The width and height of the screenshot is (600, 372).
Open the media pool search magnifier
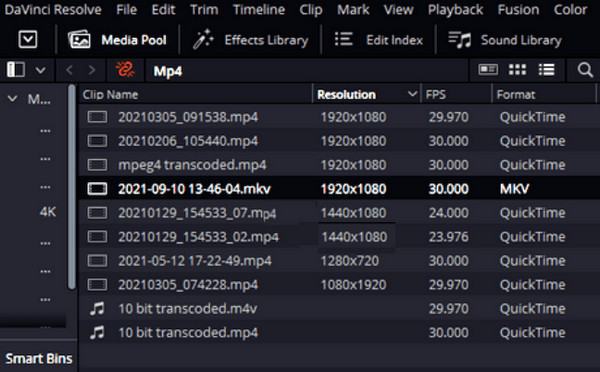(x=585, y=70)
